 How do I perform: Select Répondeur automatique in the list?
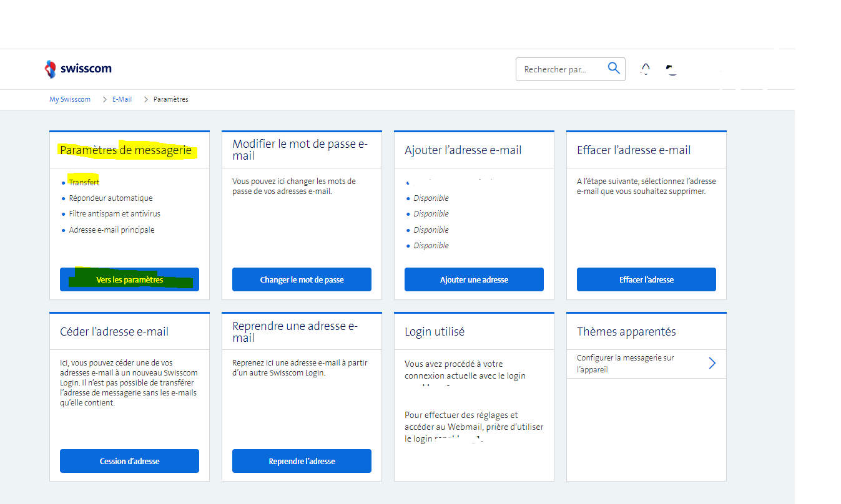[111, 198]
